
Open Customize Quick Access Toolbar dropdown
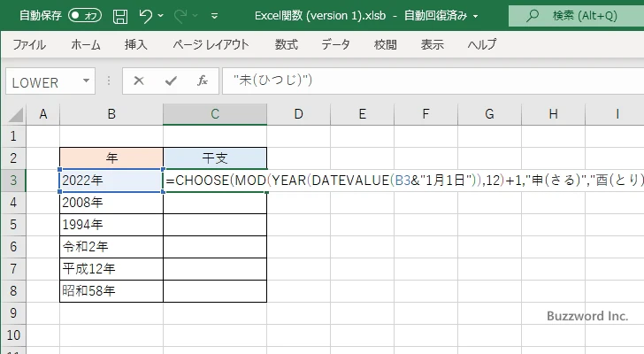coord(215,16)
